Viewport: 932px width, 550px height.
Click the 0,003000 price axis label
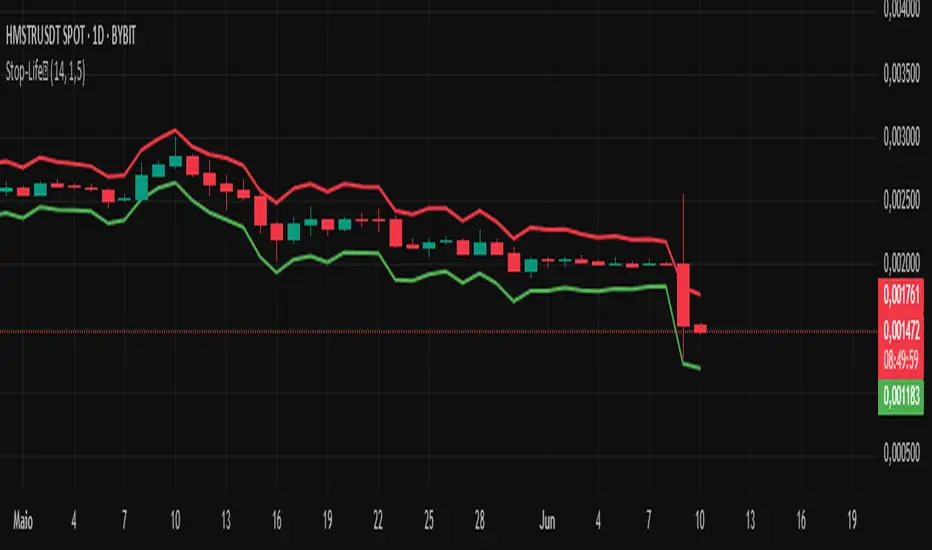pos(902,137)
